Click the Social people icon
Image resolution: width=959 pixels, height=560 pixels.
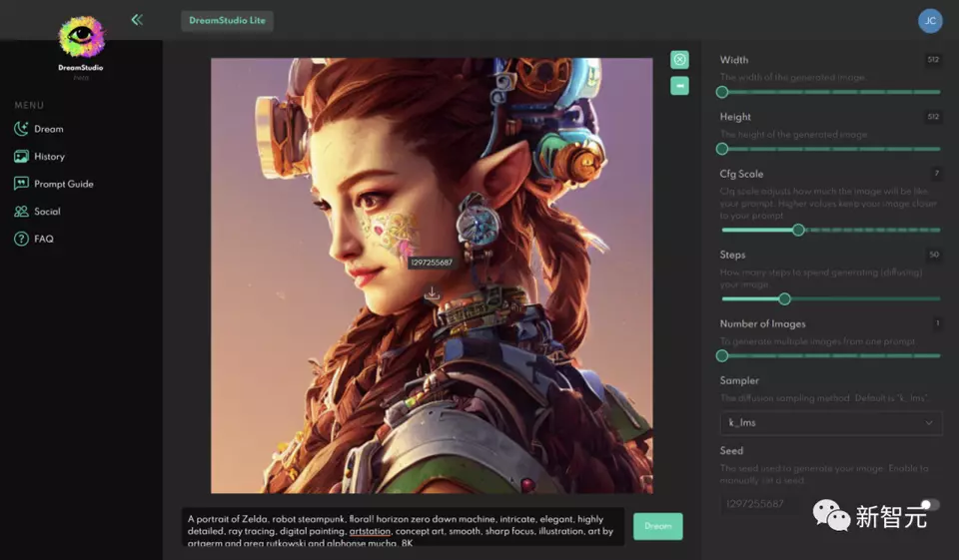(21, 212)
